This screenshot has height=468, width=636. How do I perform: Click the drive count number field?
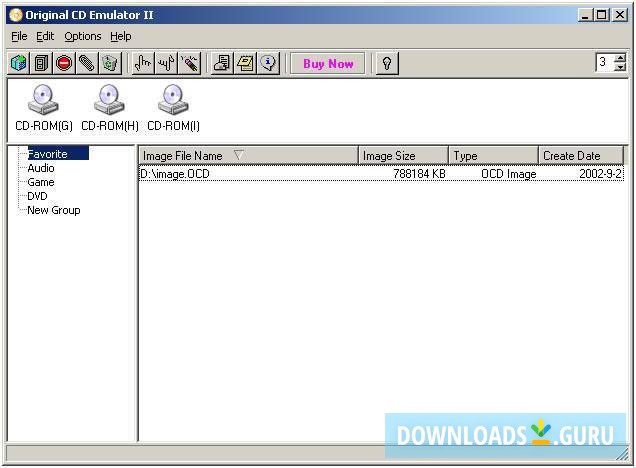(605, 62)
